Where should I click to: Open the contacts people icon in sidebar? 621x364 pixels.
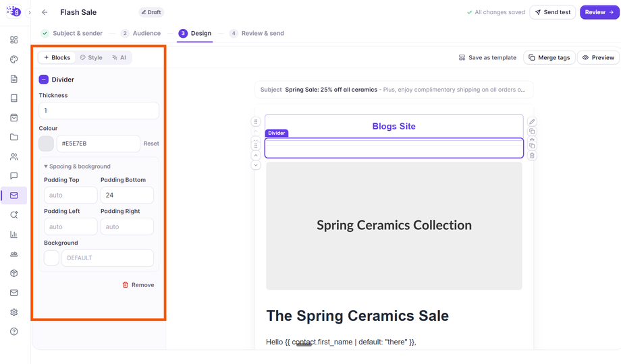click(14, 156)
